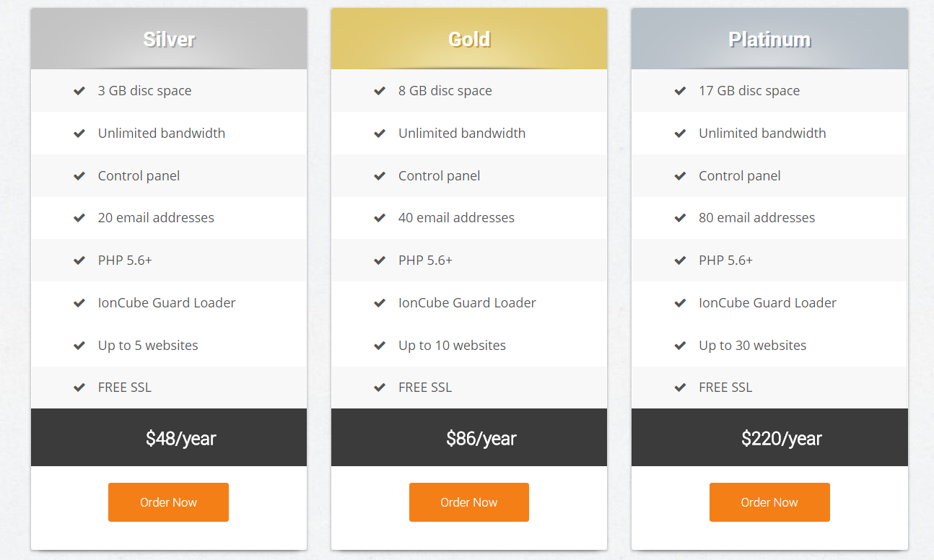Click checkmark next to 80 email addresses
The height and width of the screenshot is (560, 934).
click(x=680, y=218)
